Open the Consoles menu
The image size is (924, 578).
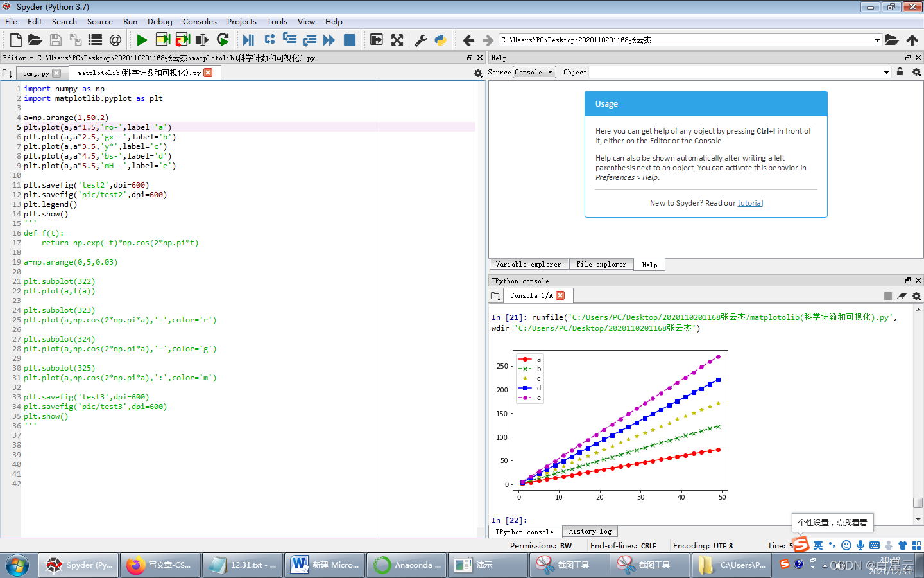pos(200,21)
